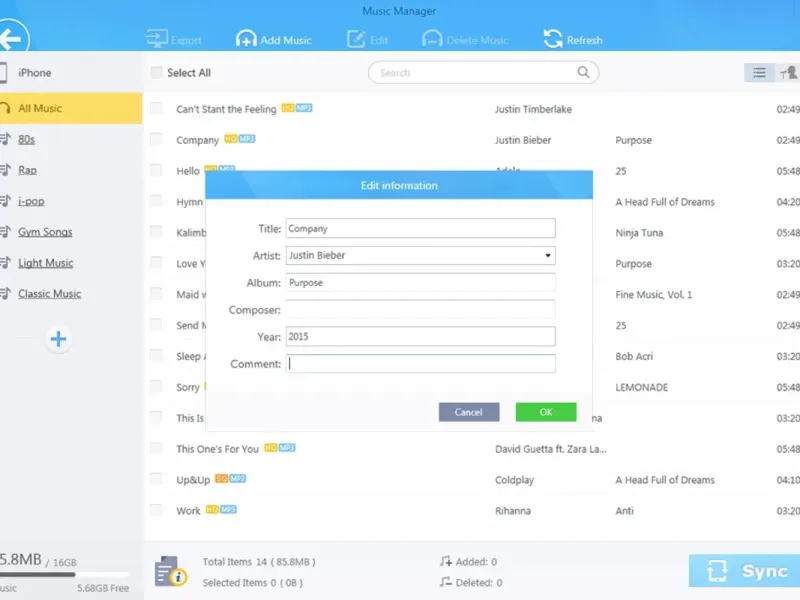Open the info document icon in status bar
The height and width of the screenshot is (600, 800).
170,571
